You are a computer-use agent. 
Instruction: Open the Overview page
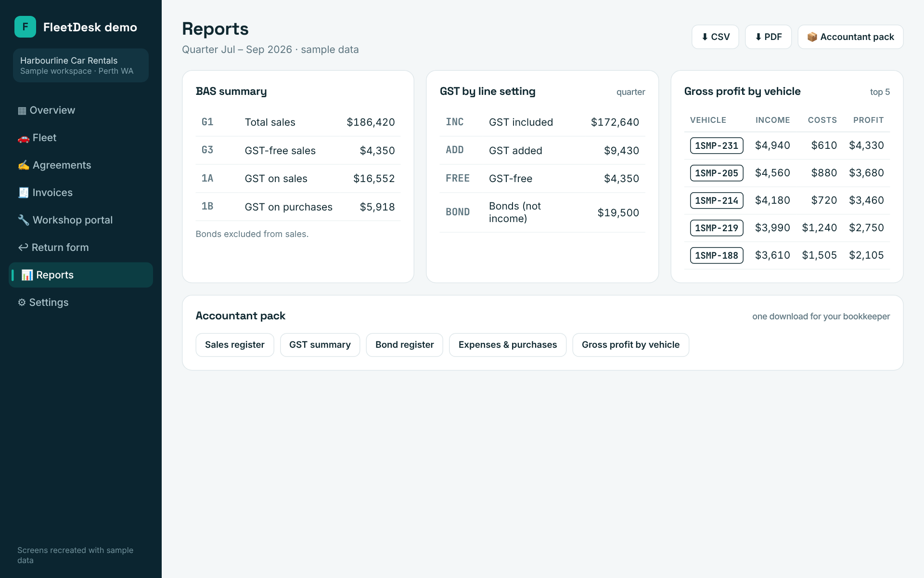[x=81, y=110]
